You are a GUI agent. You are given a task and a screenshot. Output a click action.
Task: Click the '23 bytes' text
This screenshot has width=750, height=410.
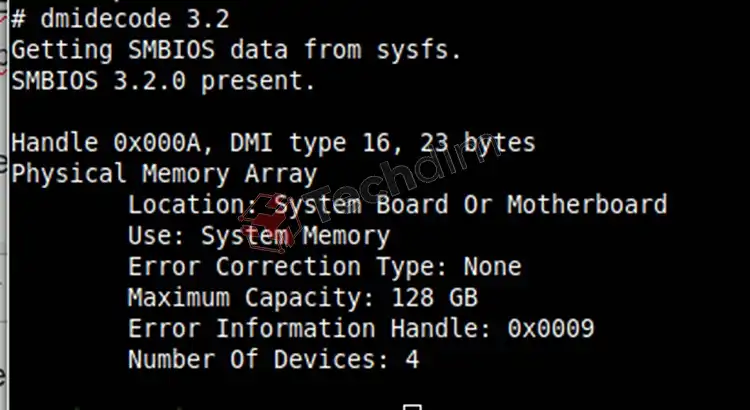click(x=477, y=143)
